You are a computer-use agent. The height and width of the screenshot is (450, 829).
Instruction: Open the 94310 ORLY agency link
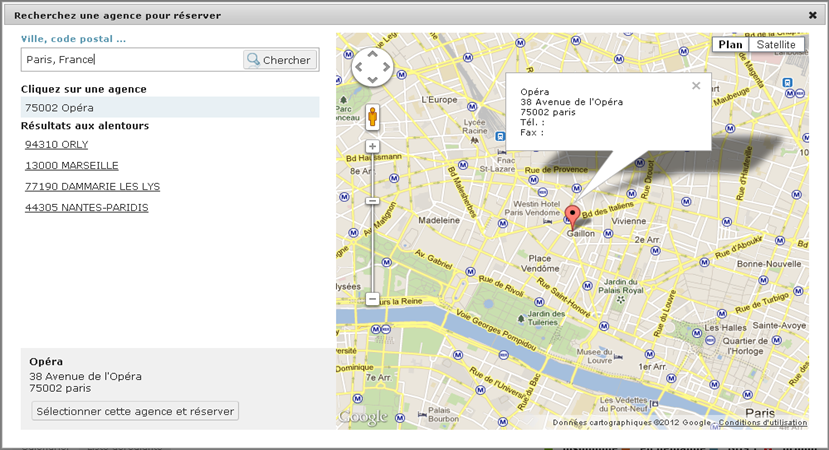coord(56,145)
